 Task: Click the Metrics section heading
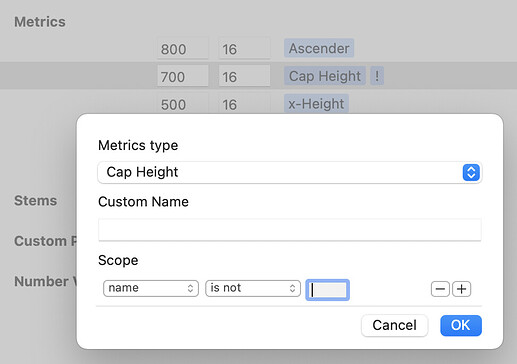coord(40,22)
